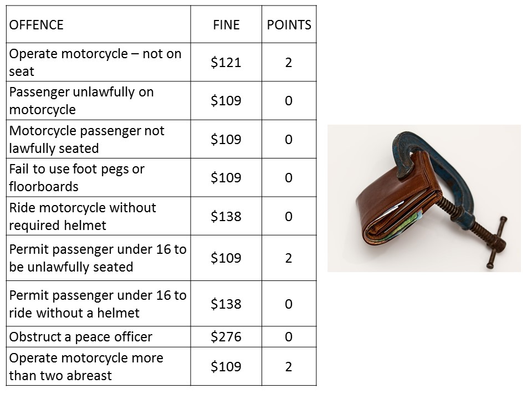
Task: Click the $121 fine amount
Action: coord(226,62)
